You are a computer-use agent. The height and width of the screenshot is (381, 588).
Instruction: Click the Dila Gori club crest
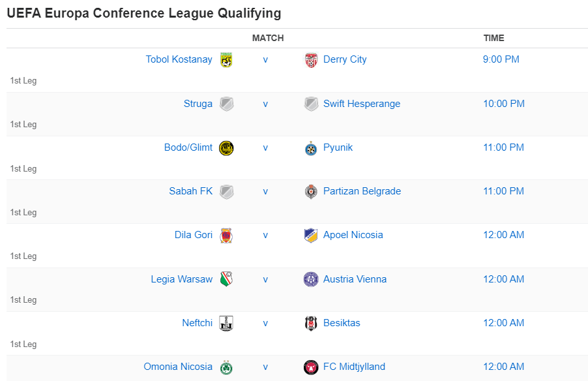(x=226, y=235)
